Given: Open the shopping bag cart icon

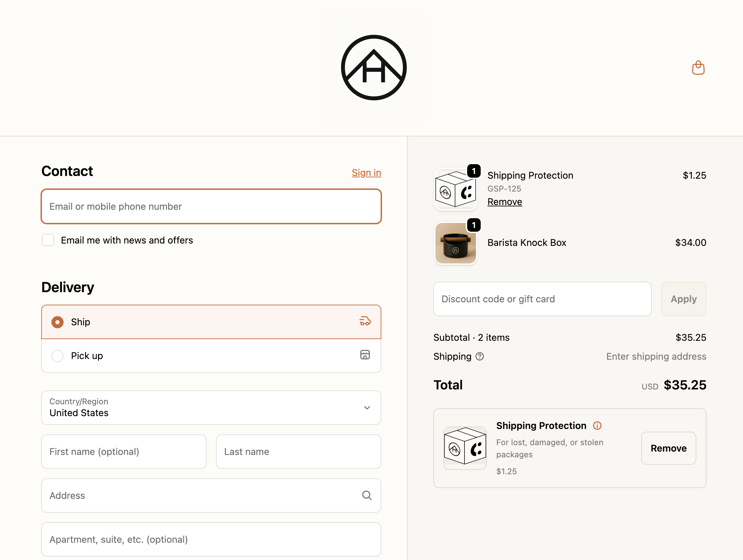Looking at the screenshot, I should coord(698,68).
